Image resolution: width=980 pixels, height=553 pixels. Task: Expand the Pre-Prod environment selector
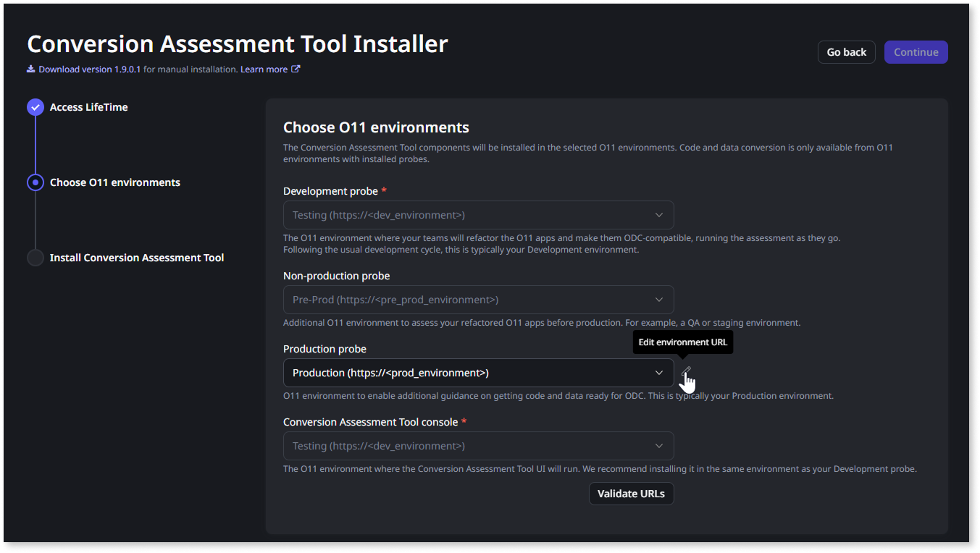pyautogui.click(x=478, y=299)
